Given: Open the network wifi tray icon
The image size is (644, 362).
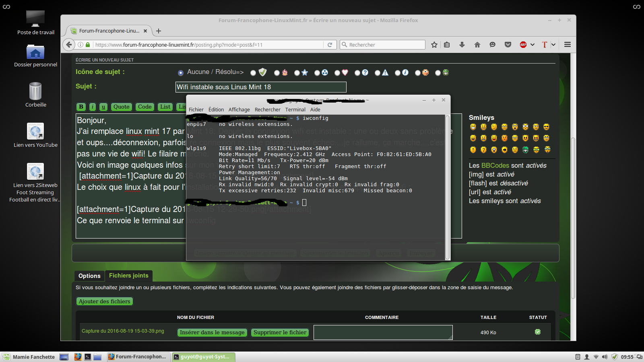Looking at the screenshot, I should coord(596,357).
